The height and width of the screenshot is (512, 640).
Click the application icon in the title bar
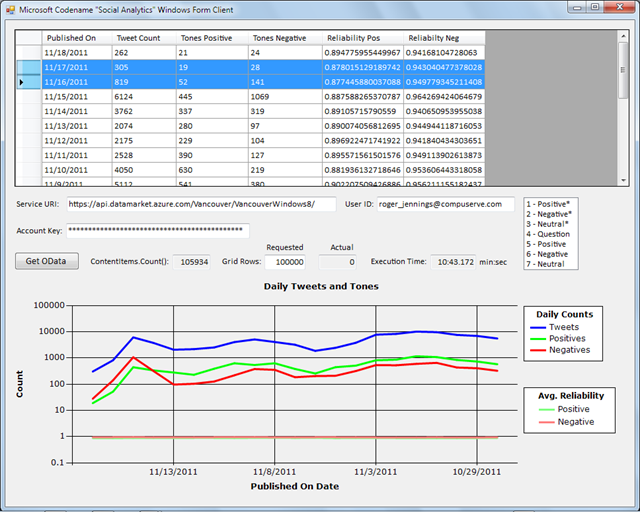point(12,8)
